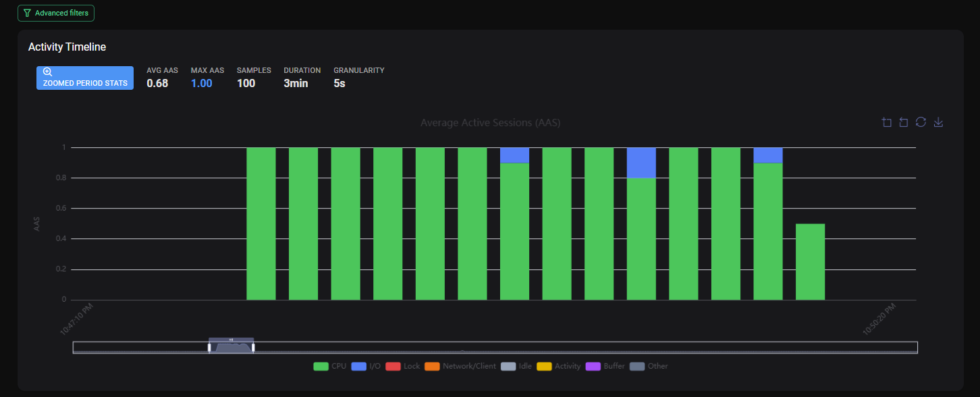The image size is (980, 397).
Task: Toggle the I/O series in the legend
Action: [366, 366]
